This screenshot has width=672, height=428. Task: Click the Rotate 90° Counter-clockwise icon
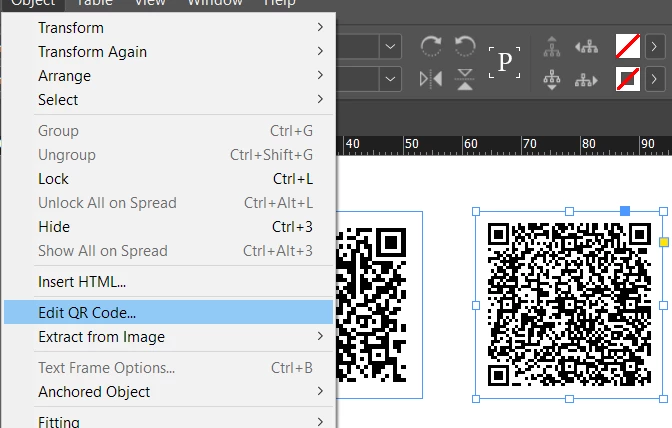tap(465, 46)
